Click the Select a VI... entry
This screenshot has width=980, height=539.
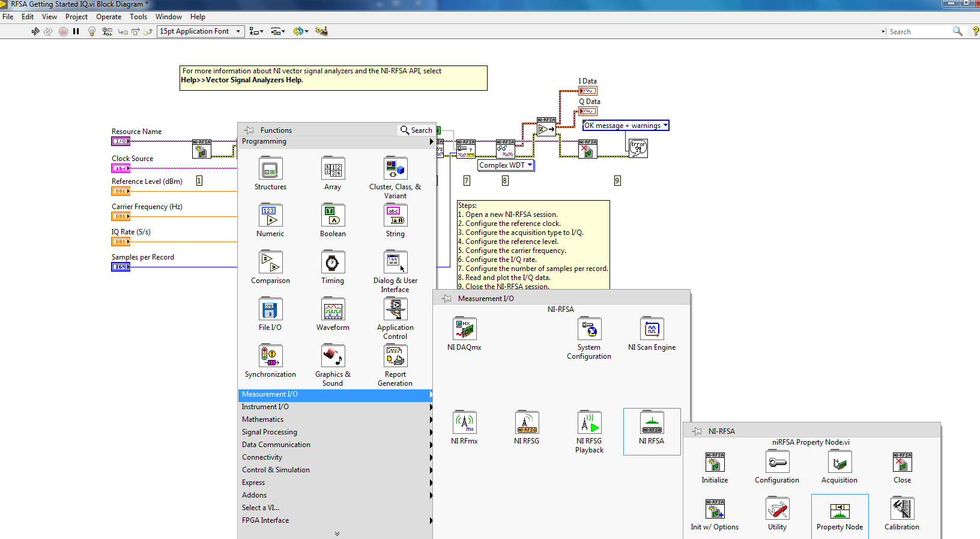(336, 508)
